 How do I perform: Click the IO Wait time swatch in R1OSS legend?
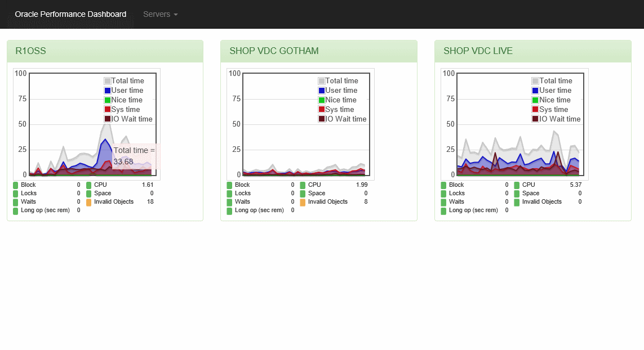coord(108,119)
